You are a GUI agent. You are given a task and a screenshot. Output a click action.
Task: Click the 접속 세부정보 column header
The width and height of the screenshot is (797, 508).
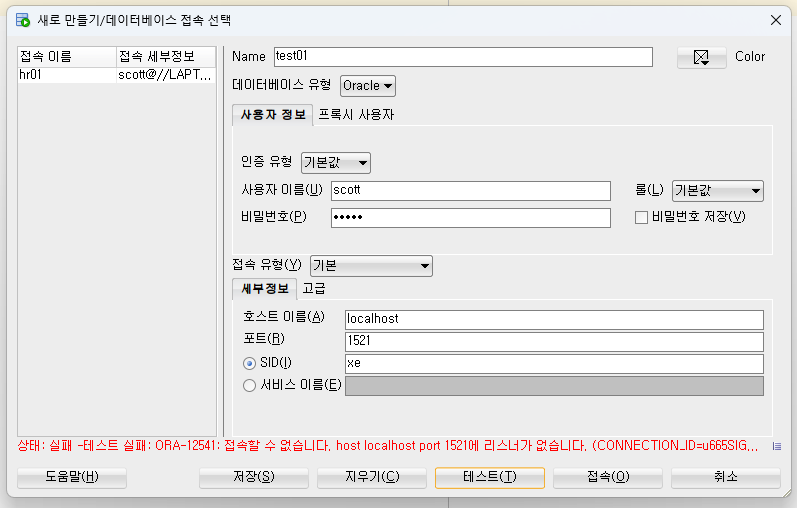click(x=166, y=56)
